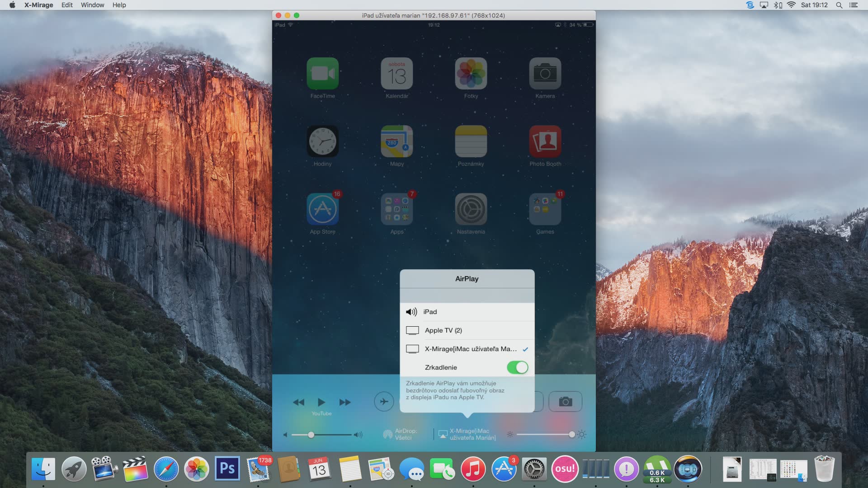Launch Final Cut Pro from the Dock
868x488 pixels.
tap(135, 469)
